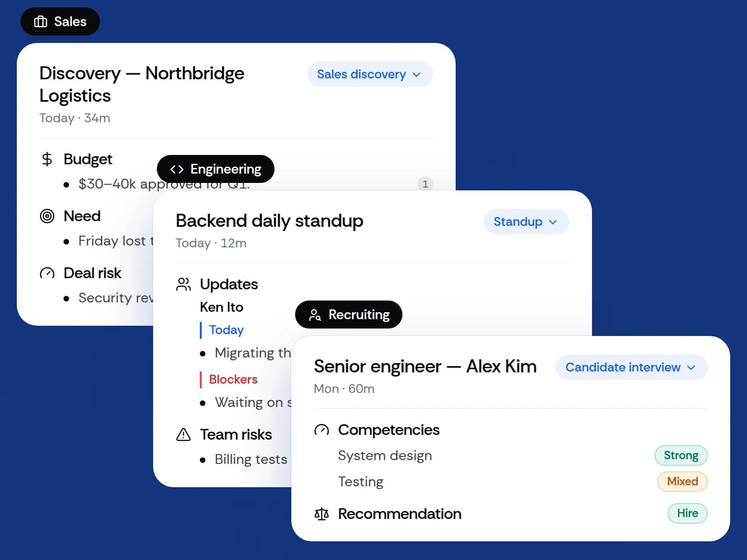The width and height of the screenshot is (747, 560).
Task: Click the warning triangle beside Team risks
Action: point(183,434)
